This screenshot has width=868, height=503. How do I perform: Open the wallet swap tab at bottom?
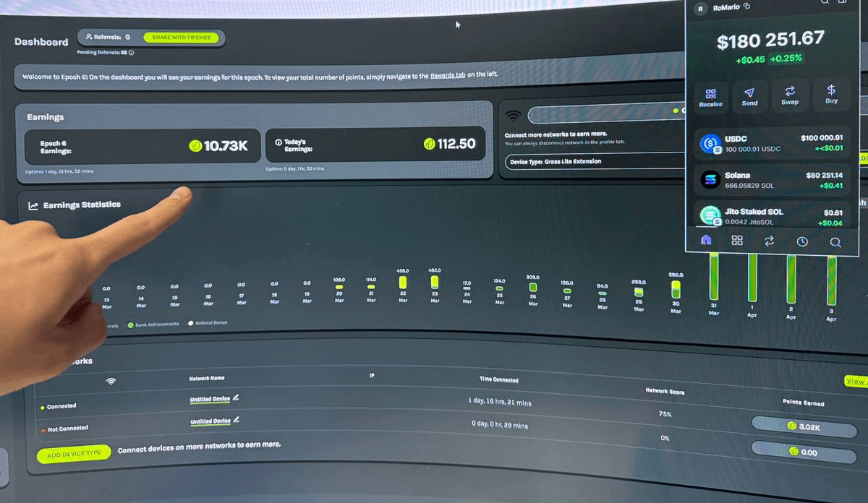pyautogui.click(x=769, y=241)
